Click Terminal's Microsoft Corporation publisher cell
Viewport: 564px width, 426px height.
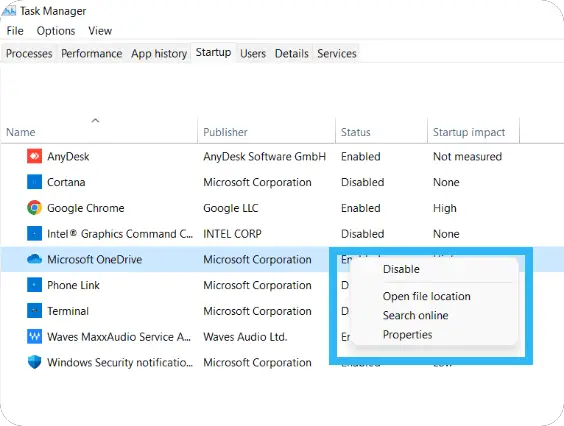point(257,311)
